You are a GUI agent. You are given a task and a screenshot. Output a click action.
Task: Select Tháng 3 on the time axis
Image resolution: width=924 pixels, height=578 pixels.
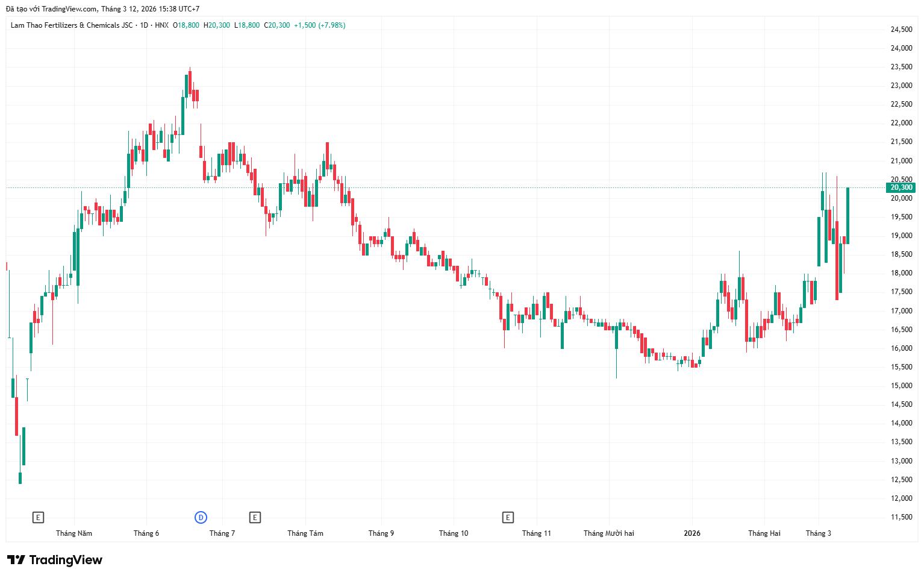point(819,533)
